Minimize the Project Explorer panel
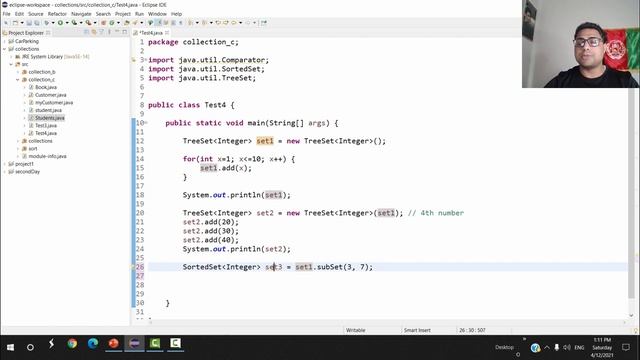The image size is (640, 360). tap(117, 32)
